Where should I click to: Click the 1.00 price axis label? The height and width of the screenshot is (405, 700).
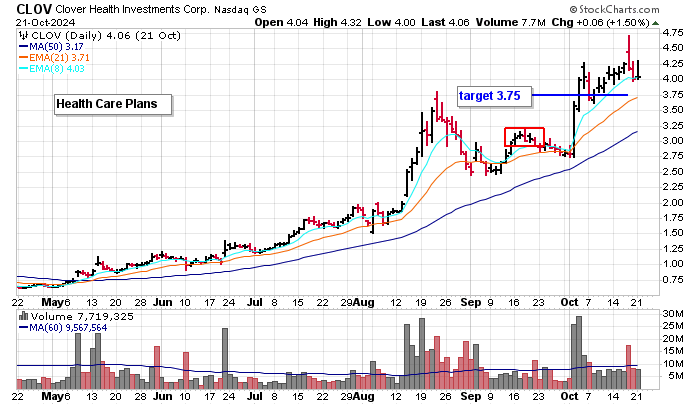tap(673, 263)
